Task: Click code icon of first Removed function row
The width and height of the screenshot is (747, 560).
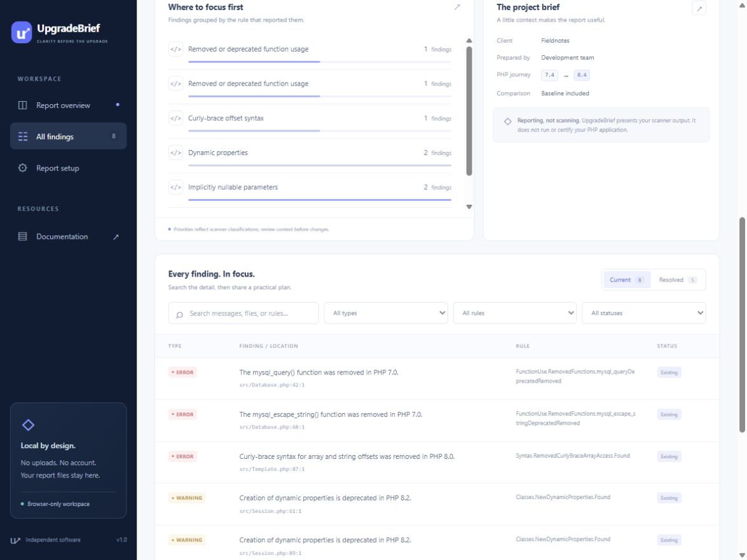Action: pos(176,49)
